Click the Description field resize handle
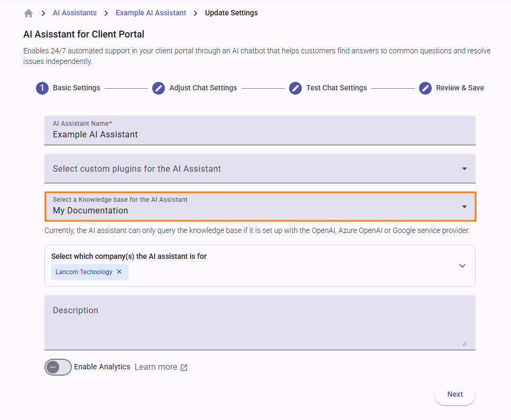The image size is (511, 420). (x=464, y=344)
